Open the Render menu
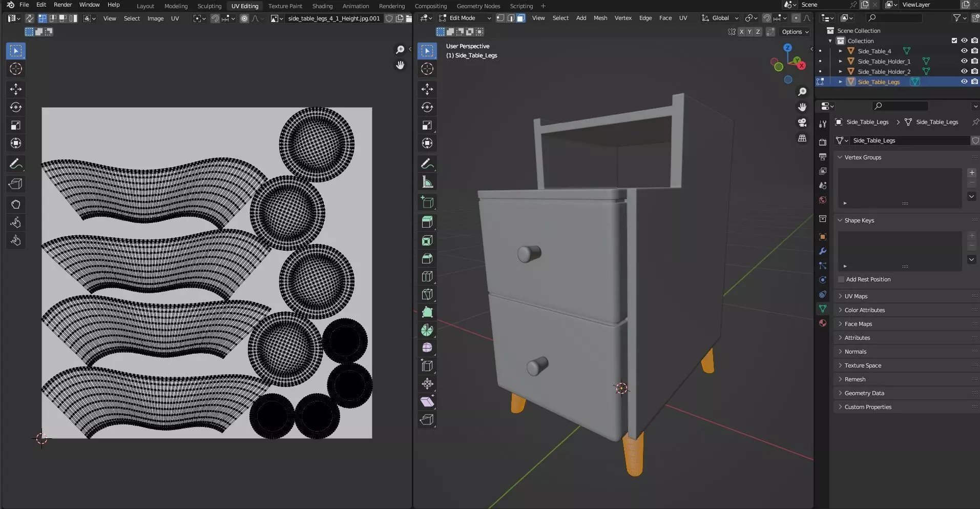 click(62, 5)
